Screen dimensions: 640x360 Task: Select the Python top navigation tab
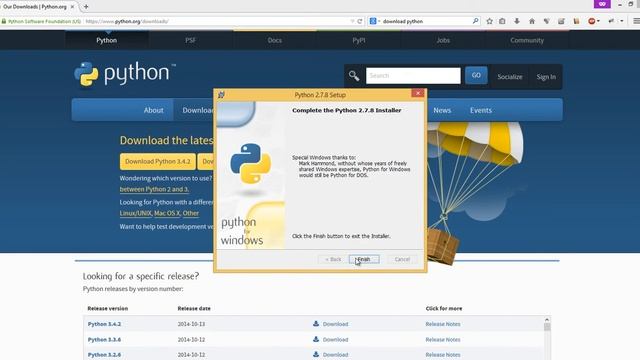tap(107, 40)
